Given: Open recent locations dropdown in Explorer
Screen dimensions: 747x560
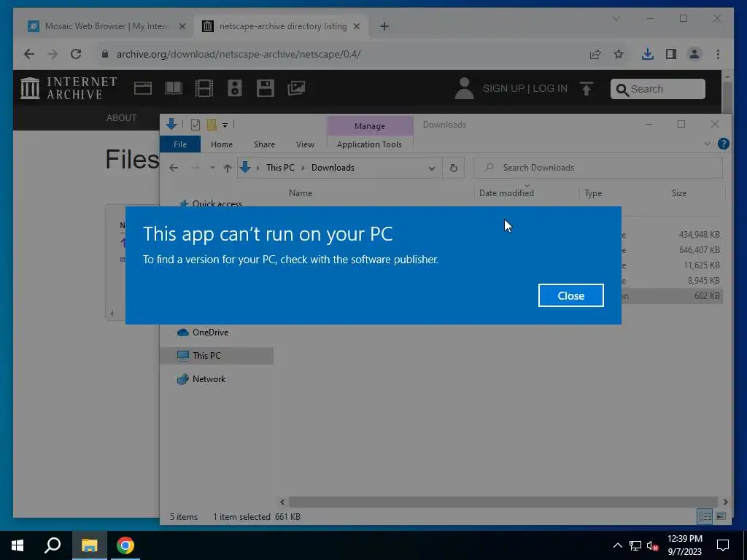Looking at the screenshot, I should pyautogui.click(x=212, y=168).
